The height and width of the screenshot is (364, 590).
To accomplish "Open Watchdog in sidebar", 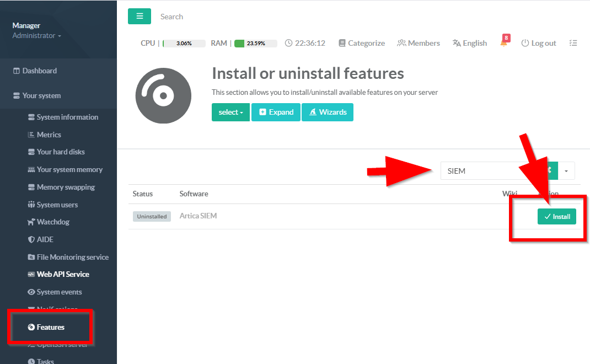I will [x=49, y=222].
